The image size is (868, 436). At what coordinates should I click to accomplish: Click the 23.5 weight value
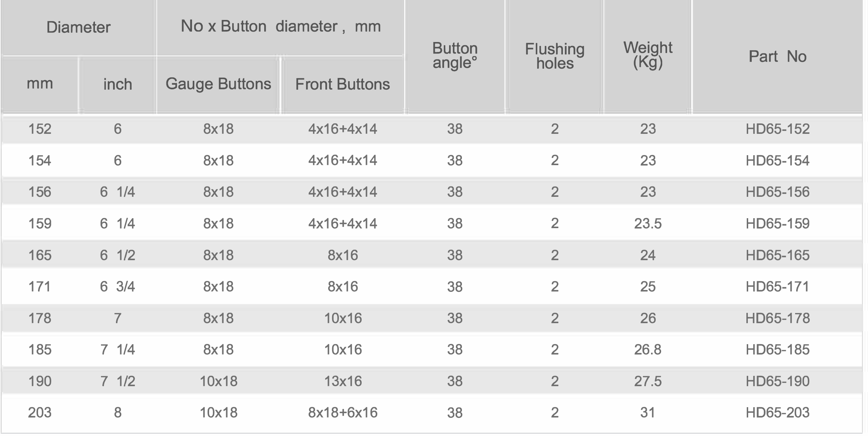coord(648,224)
